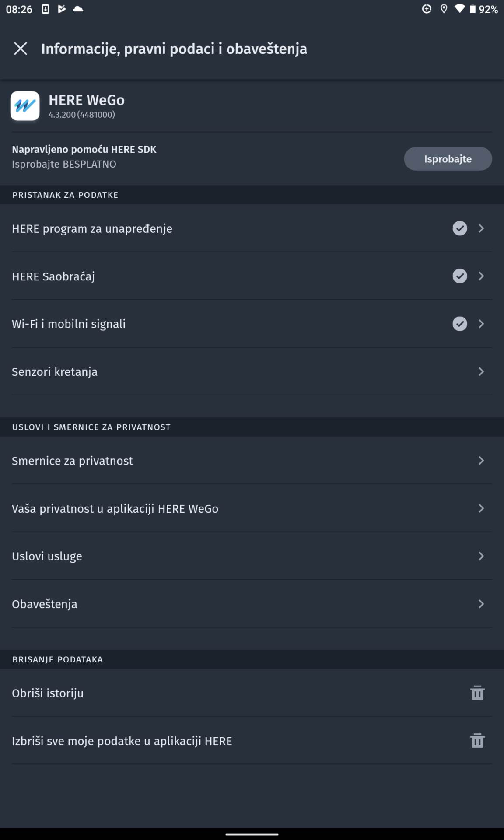Open the Obaveštenja menu entry
This screenshot has width=504, height=840.
point(45,604)
